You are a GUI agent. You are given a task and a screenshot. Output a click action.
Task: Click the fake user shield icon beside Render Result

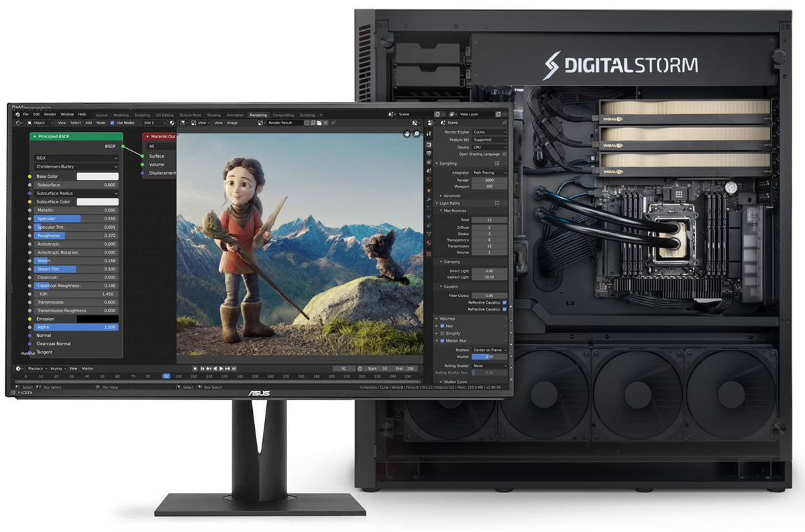(x=307, y=123)
